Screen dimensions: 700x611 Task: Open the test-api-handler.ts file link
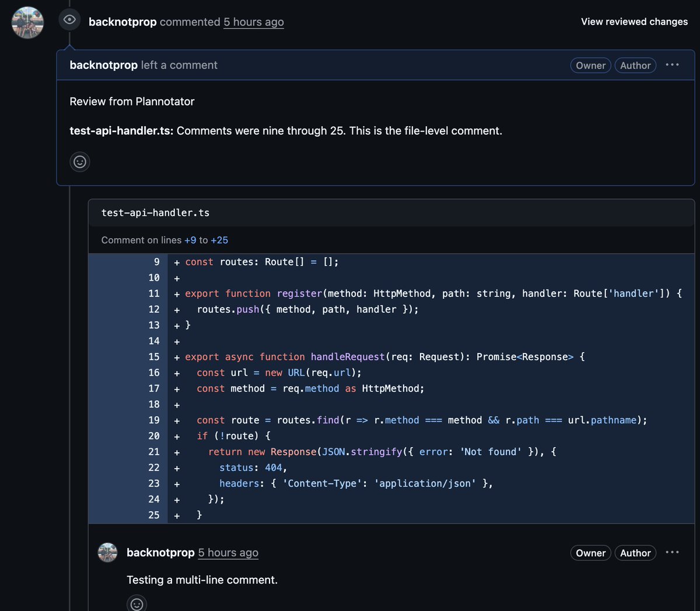[x=155, y=213]
